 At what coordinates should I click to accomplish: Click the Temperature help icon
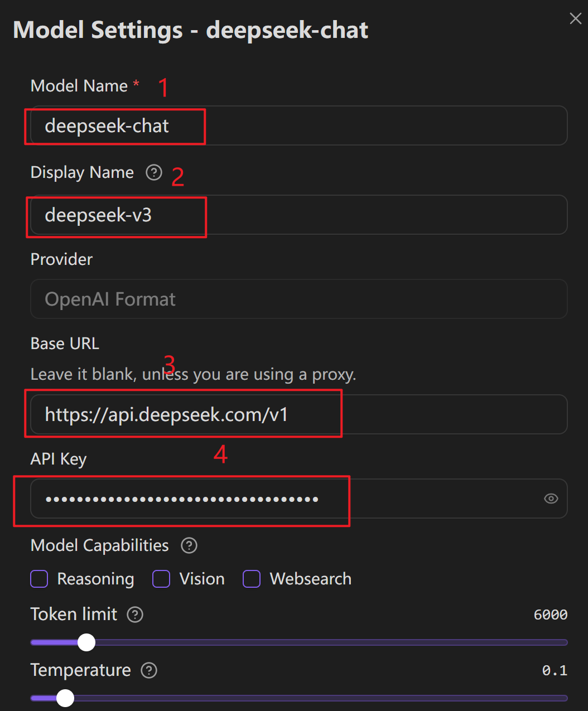click(x=149, y=670)
